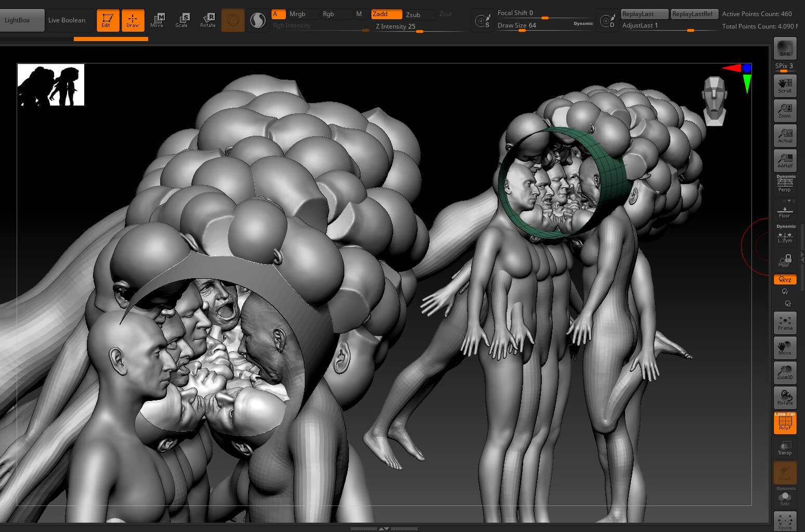
Task: Select the Rotate transform tool in top shelf
Action: pos(207,20)
